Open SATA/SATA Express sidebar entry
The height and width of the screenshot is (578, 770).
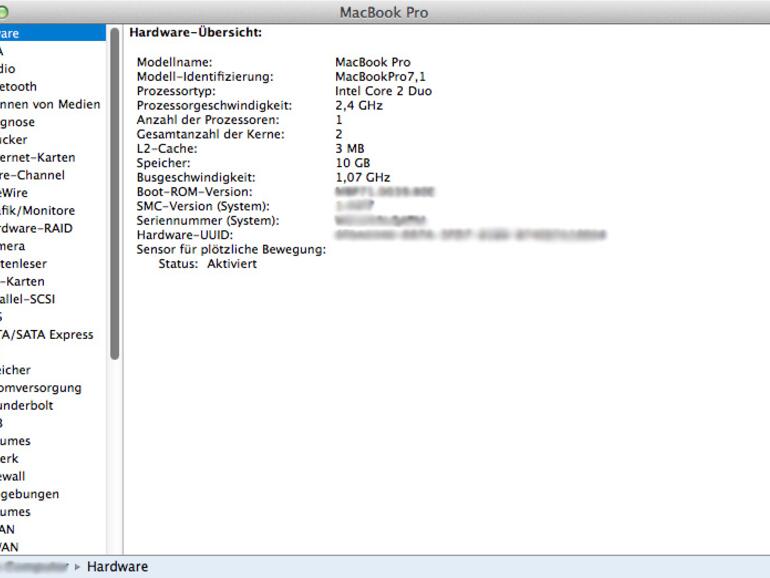coord(47,334)
